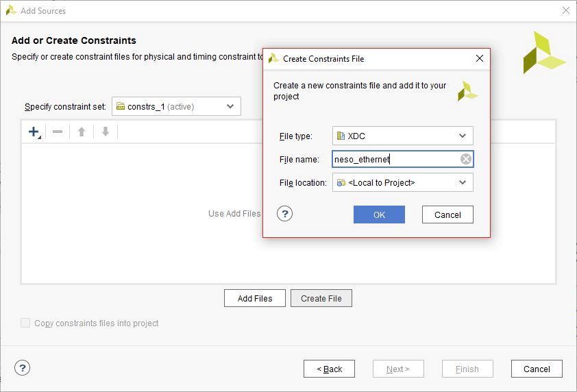577x392 pixels.
Task: Close the Create Constraints File dialog
Action: coord(480,59)
